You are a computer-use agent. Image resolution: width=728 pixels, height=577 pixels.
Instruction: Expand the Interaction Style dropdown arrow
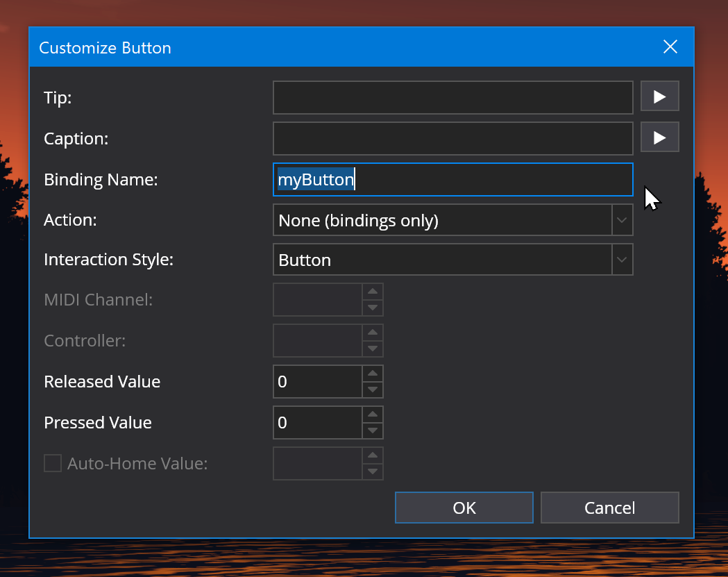click(622, 260)
